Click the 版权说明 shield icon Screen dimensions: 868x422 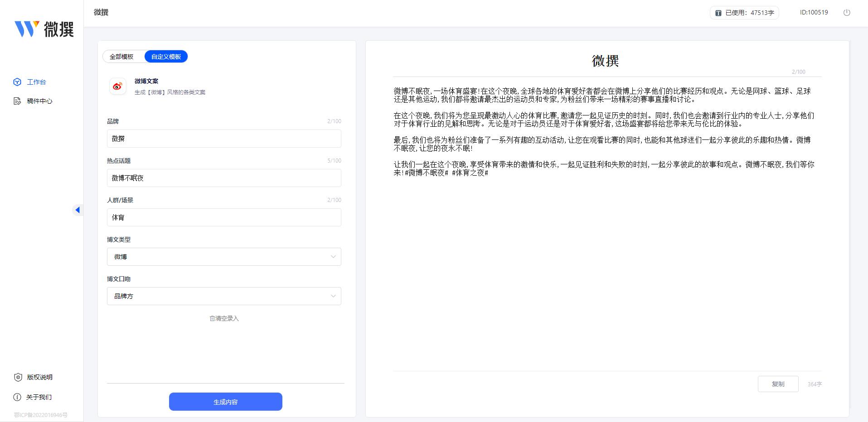tap(17, 377)
